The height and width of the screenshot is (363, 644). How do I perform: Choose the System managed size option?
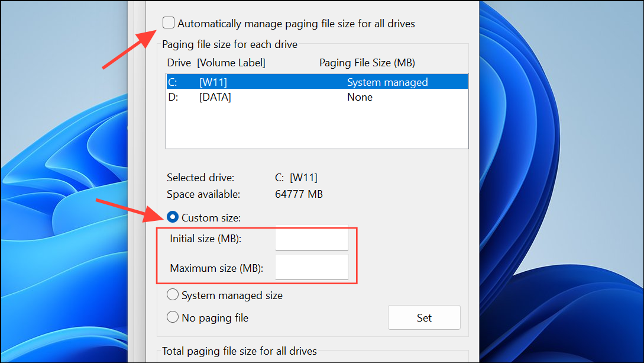click(173, 295)
